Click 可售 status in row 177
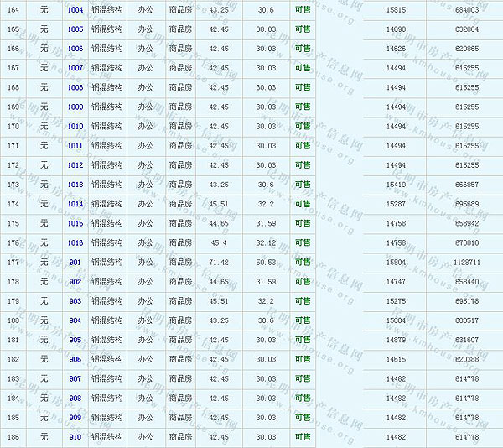Viewport: 503px width, 448px height. pyautogui.click(x=302, y=263)
